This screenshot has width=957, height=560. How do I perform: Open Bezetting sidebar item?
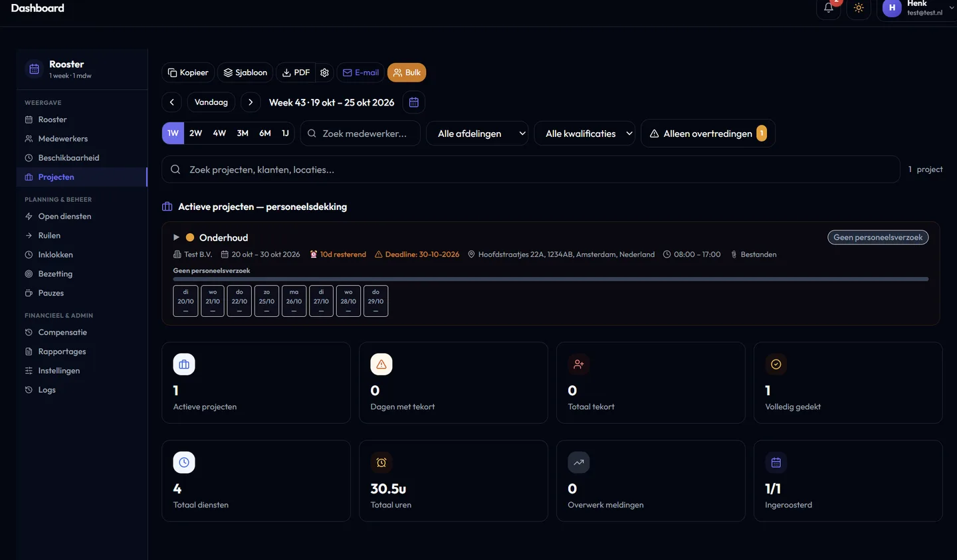[82, 274]
